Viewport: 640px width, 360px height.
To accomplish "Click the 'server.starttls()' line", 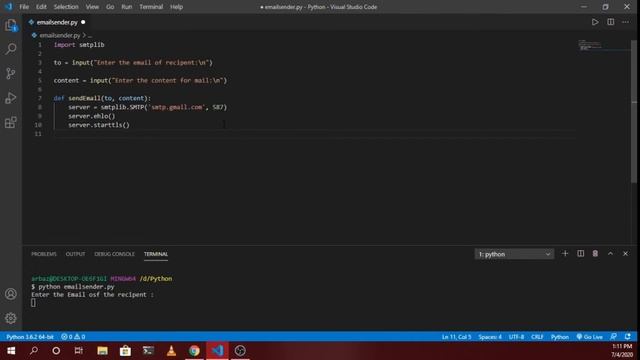I will click(99, 125).
